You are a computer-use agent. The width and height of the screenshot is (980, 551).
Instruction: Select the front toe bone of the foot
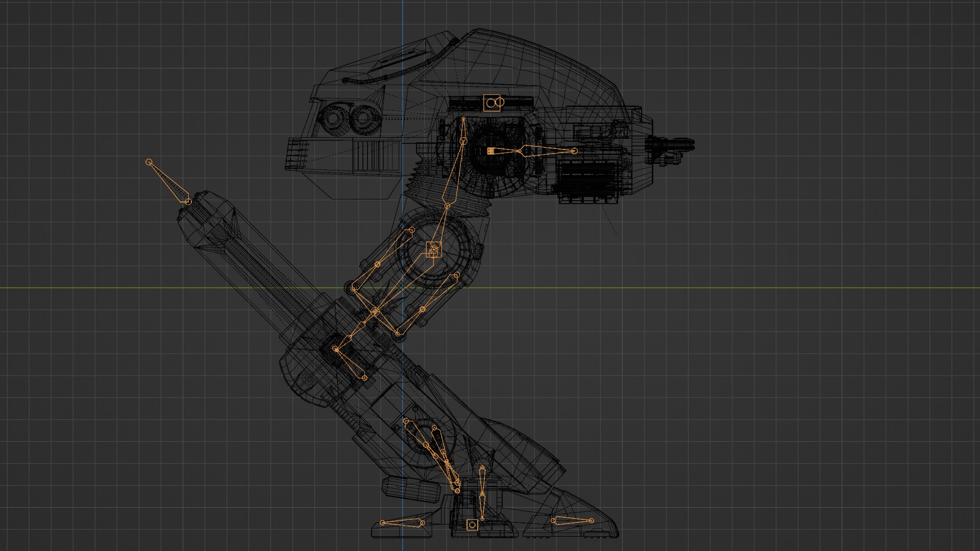coord(573,520)
